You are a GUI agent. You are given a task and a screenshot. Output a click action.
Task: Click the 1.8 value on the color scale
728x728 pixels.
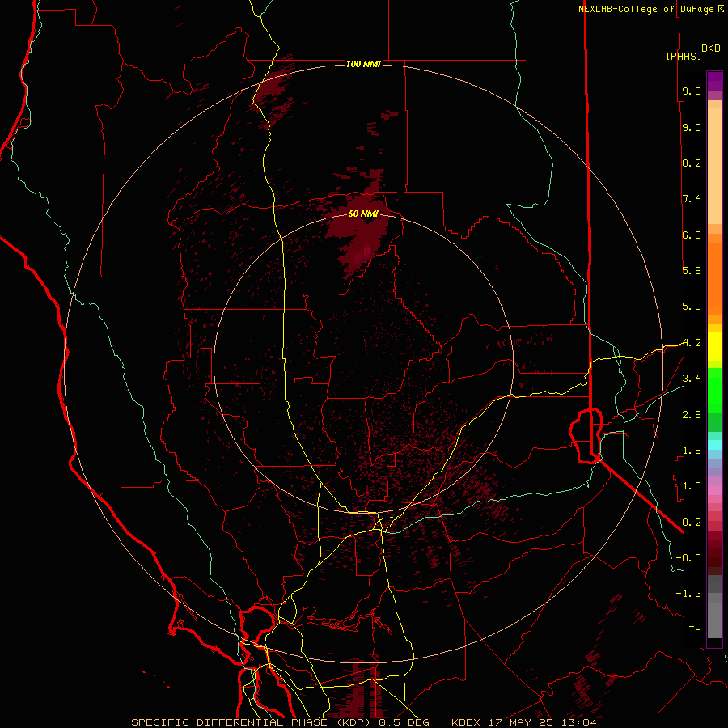[692, 450]
